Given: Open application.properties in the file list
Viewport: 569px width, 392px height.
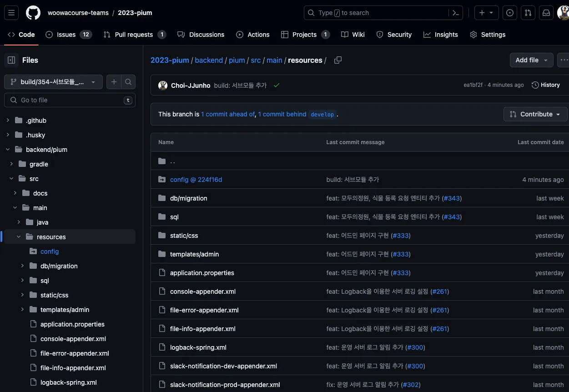Looking at the screenshot, I should pyautogui.click(x=202, y=273).
